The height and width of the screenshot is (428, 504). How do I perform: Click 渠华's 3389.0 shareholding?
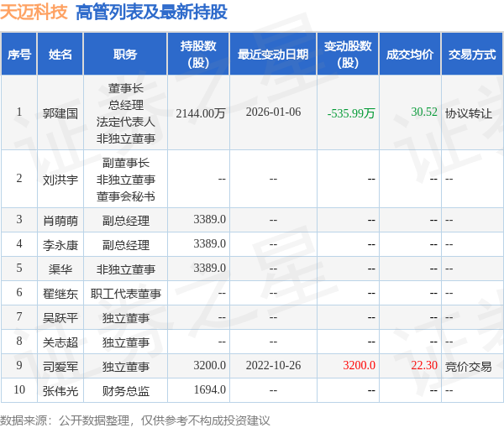click(209, 268)
